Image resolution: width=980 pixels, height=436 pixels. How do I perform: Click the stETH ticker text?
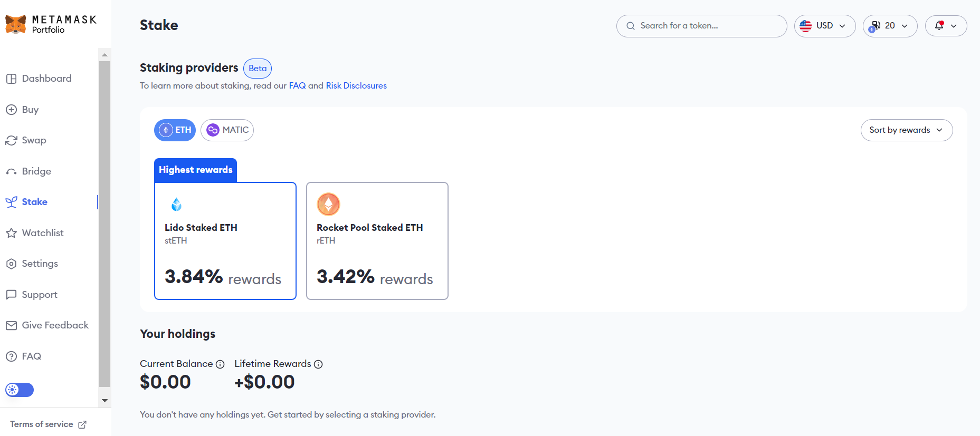[x=176, y=241]
